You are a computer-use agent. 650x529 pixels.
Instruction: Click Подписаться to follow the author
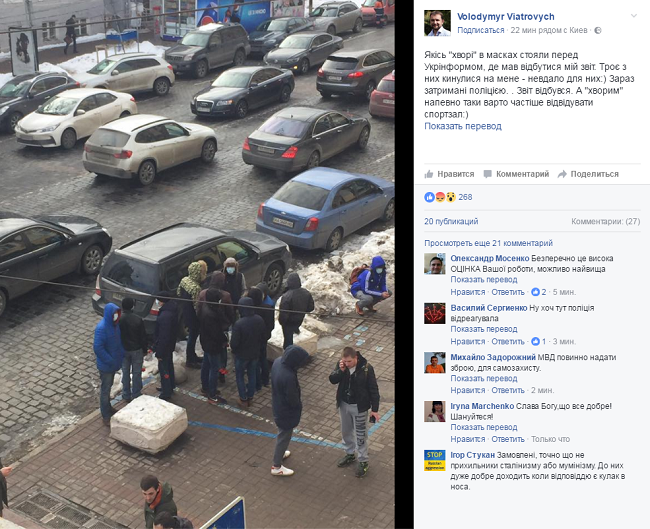coord(480,30)
